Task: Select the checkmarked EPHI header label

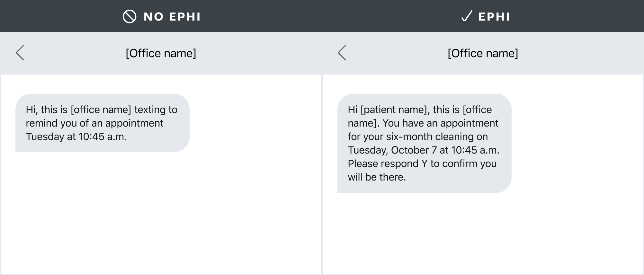Action: click(494, 17)
